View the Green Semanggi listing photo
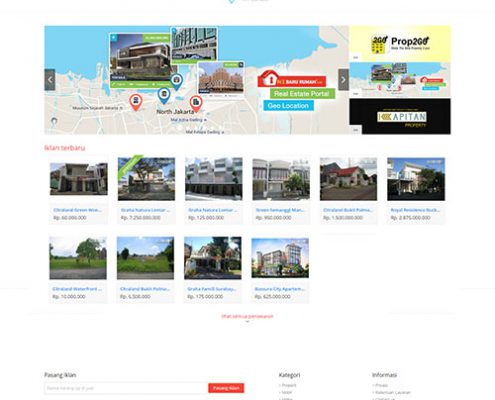 point(281,179)
